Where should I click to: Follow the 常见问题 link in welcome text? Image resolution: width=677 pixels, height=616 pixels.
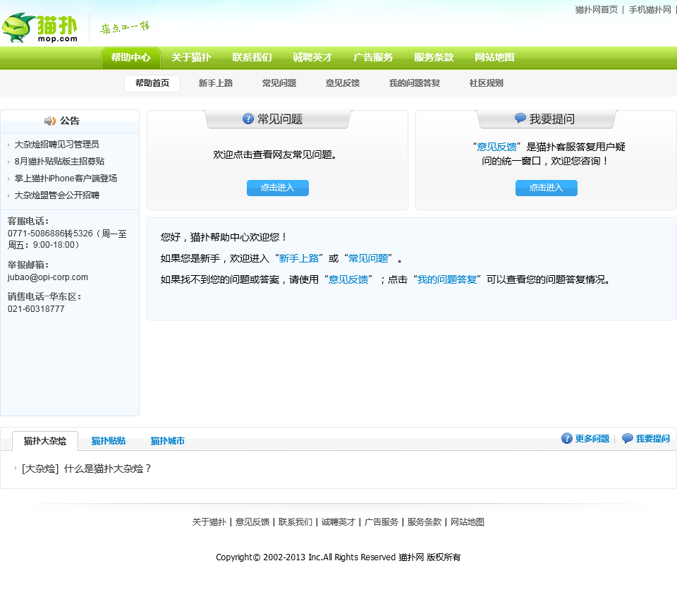click(368, 258)
